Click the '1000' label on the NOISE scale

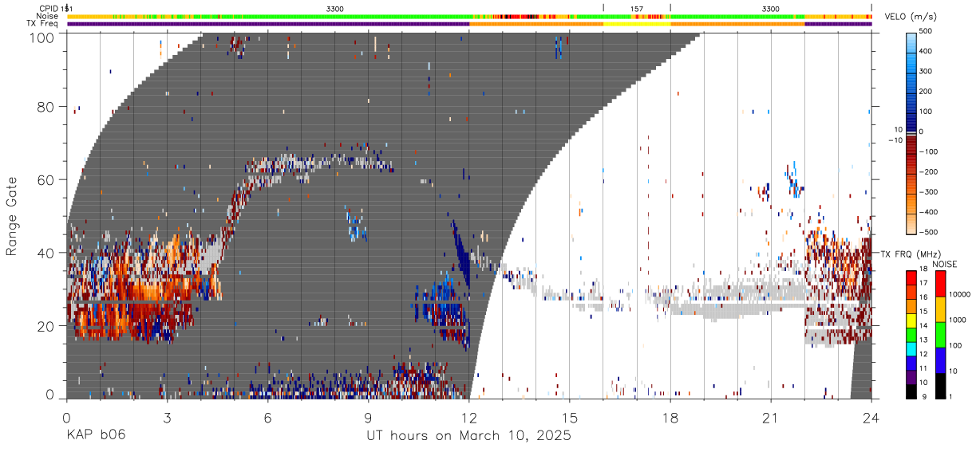[958, 320]
